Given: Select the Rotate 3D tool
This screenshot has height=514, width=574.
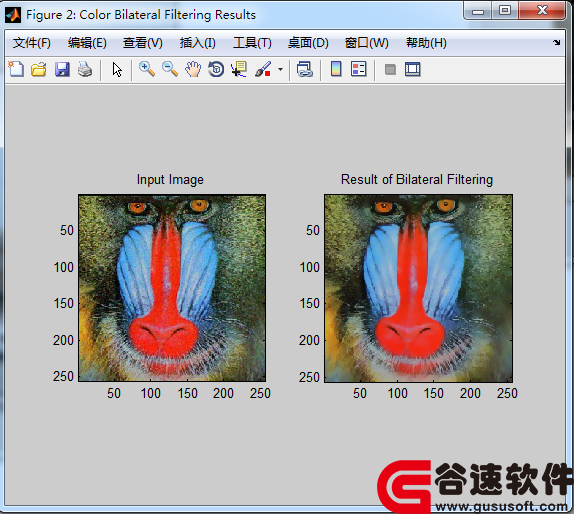Looking at the screenshot, I should pyautogui.click(x=216, y=69).
